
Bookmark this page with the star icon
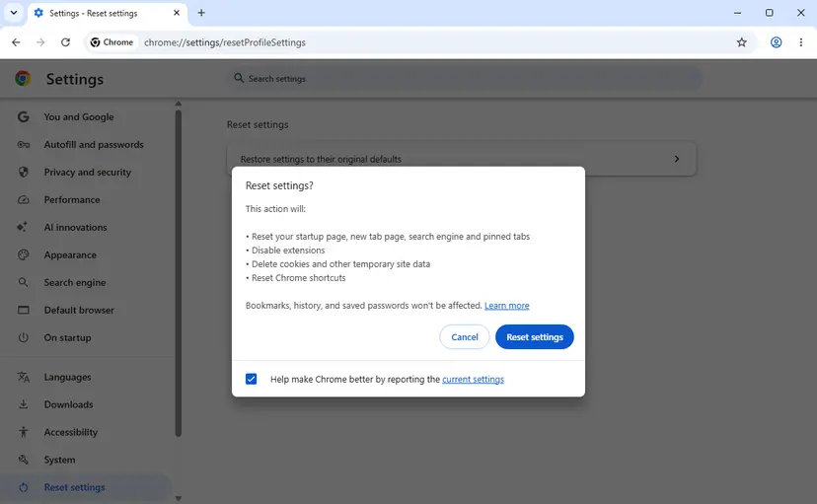pos(741,42)
